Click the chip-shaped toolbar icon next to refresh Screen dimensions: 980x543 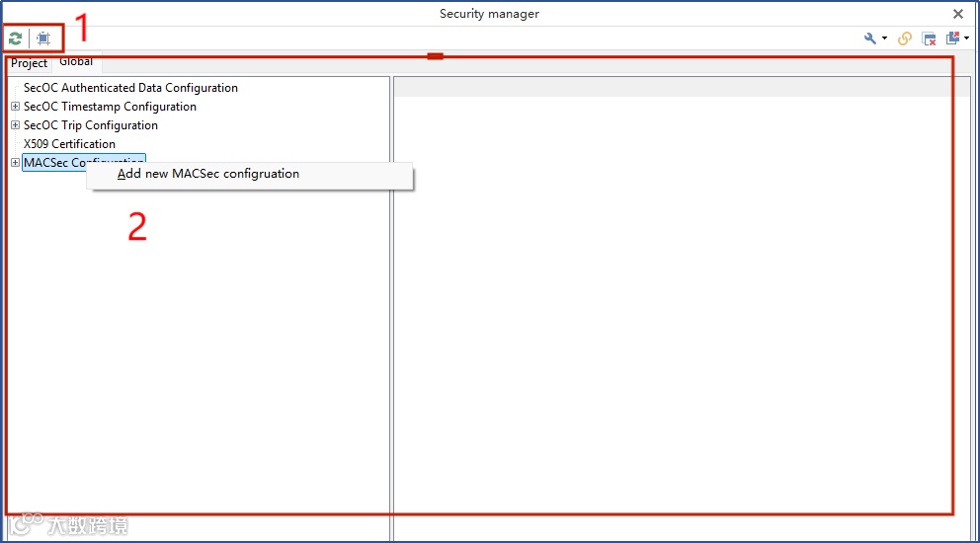43,39
